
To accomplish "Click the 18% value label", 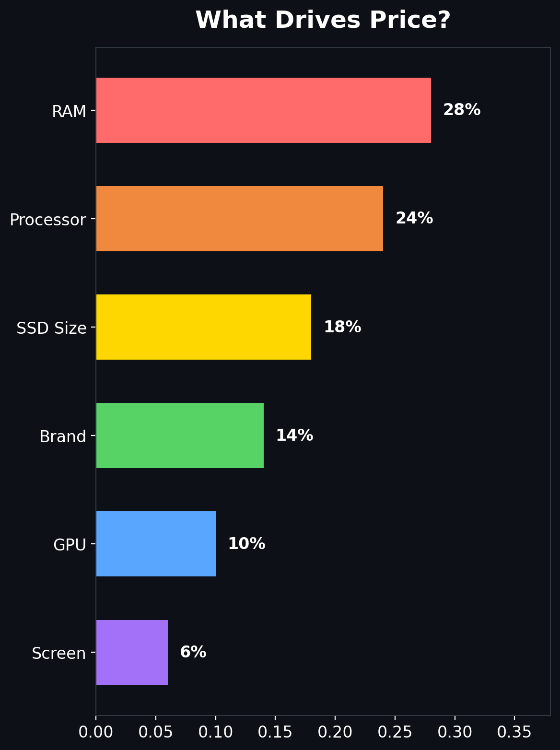I will point(342,327).
